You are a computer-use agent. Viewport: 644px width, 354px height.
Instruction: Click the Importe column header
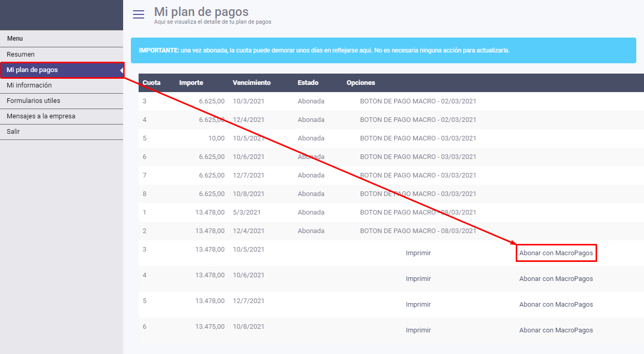191,83
